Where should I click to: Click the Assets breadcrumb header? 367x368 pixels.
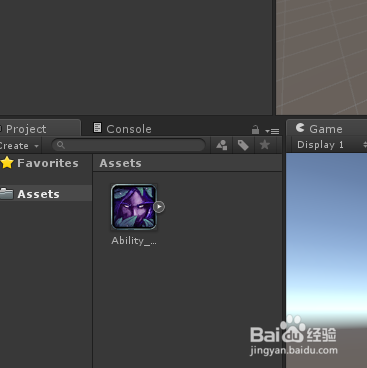click(x=120, y=163)
